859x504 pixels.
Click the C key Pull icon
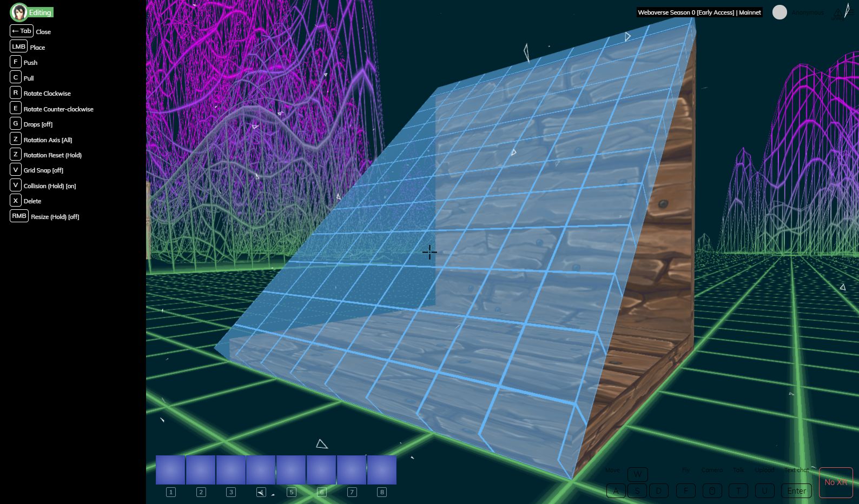click(x=16, y=77)
